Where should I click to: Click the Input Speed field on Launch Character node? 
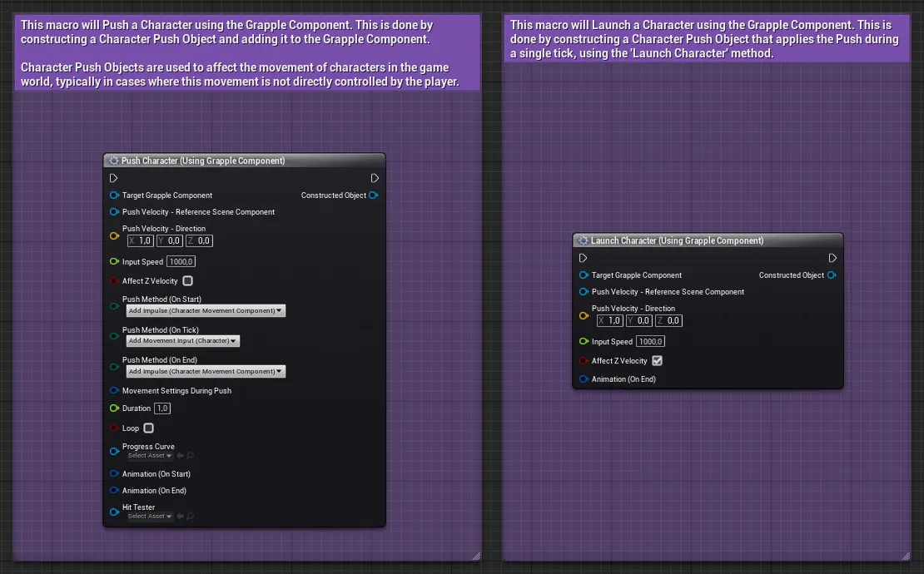(x=651, y=341)
